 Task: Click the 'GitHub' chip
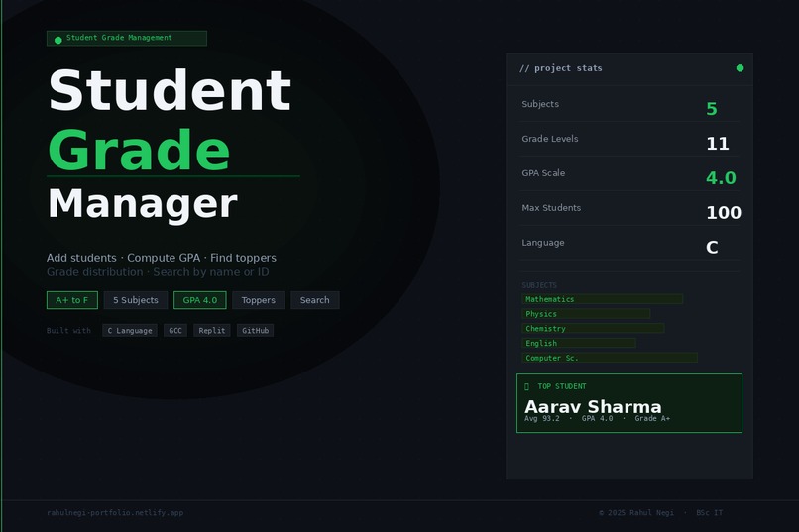pyautogui.click(x=256, y=331)
